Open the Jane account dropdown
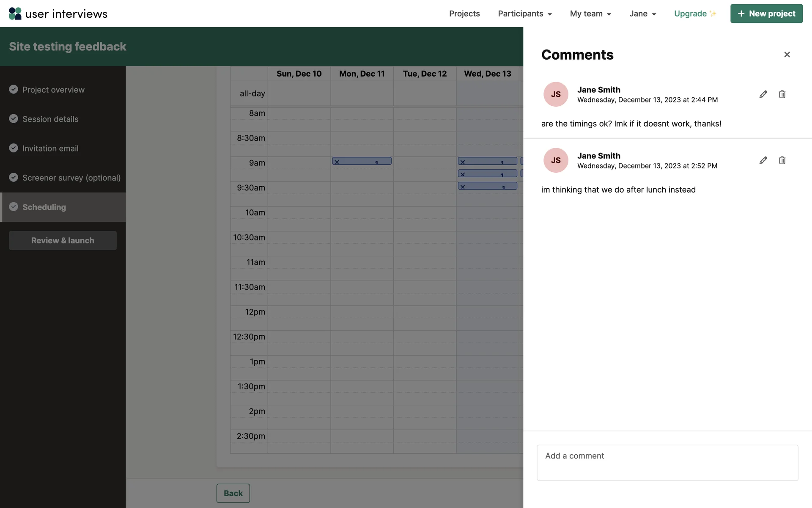 coord(642,14)
